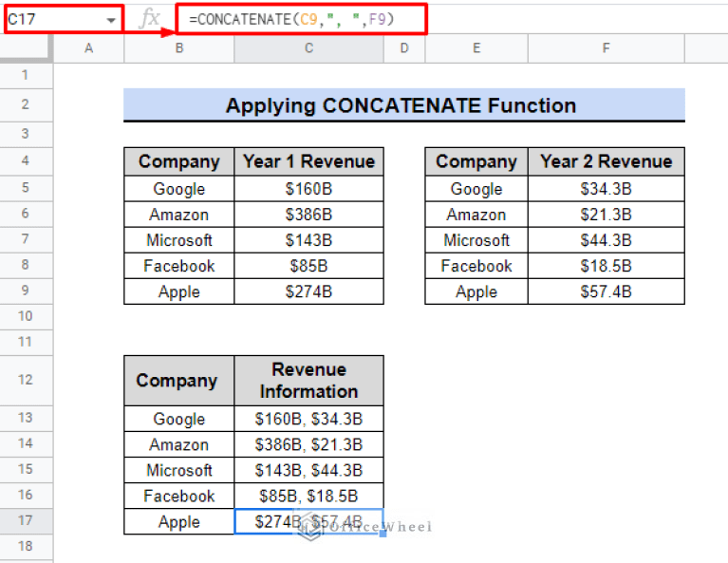Viewport: 728px width, 563px height.
Task: Select column F header
Action: pyautogui.click(x=606, y=47)
